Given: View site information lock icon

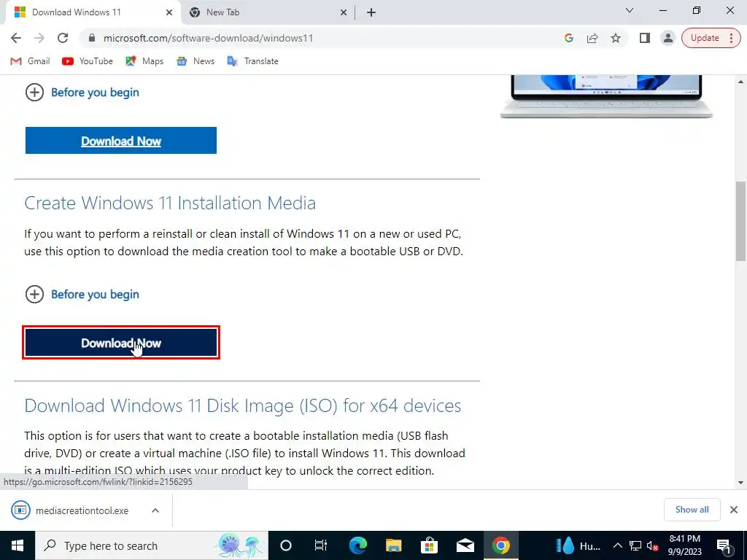Looking at the screenshot, I should pyautogui.click(x=92, y=38).
